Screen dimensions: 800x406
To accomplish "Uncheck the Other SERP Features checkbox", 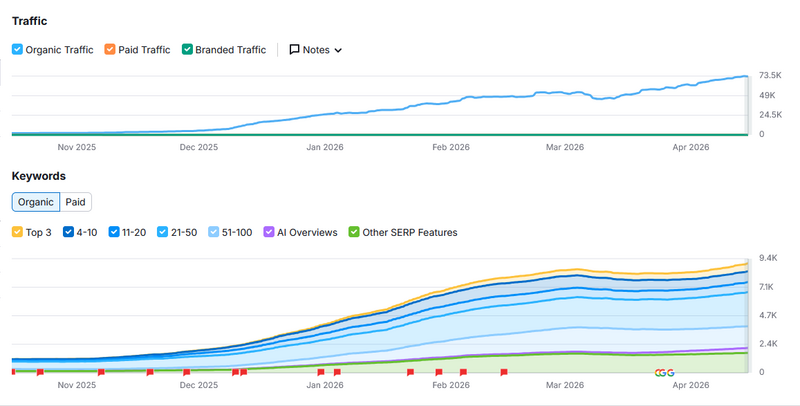I will click(353, 232).
